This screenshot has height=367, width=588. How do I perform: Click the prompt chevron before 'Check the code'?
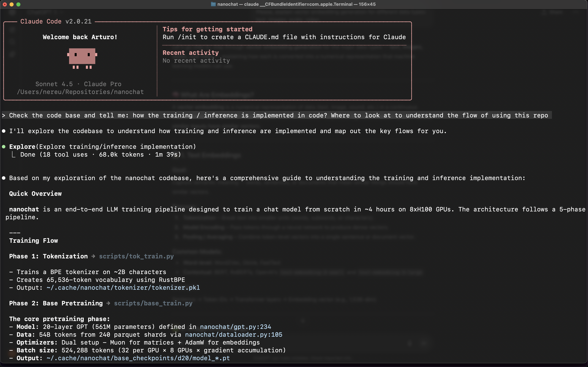[4, 115]
